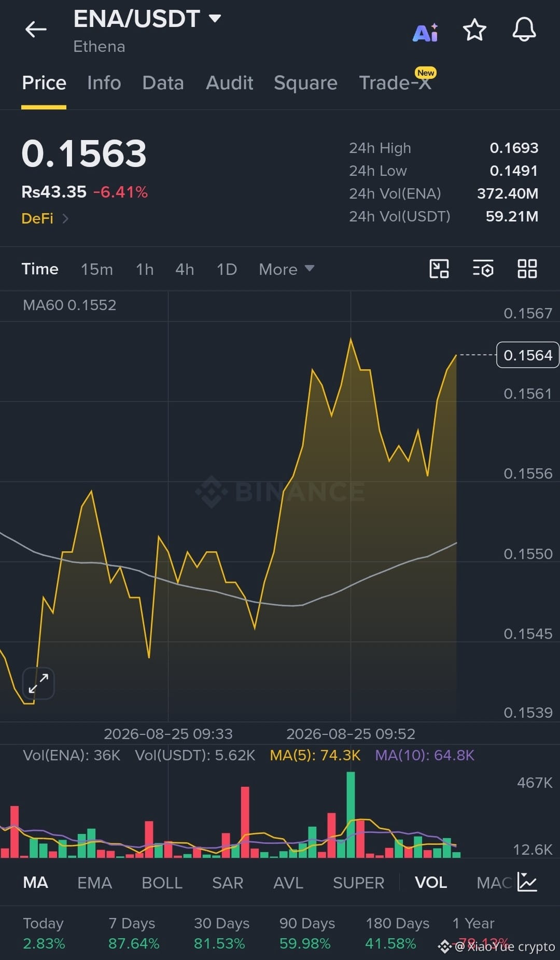Toggle the EMA indicator
The image size is (560, 960).
94,882
